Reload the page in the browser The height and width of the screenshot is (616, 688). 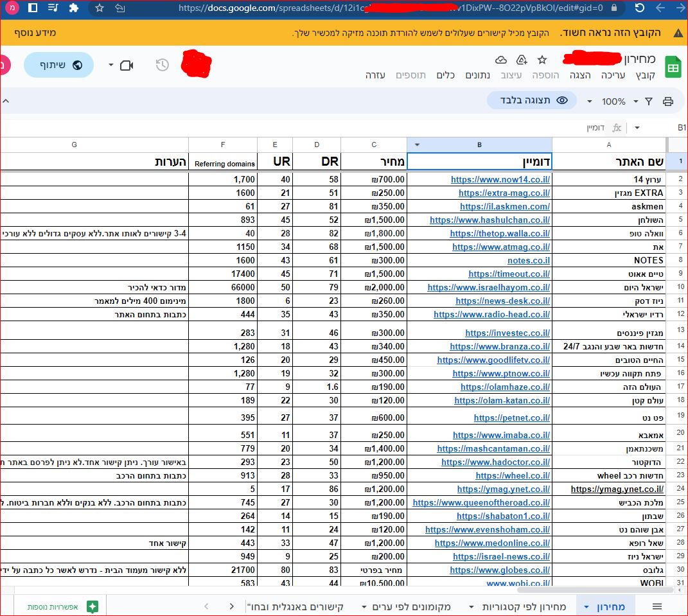639,8
